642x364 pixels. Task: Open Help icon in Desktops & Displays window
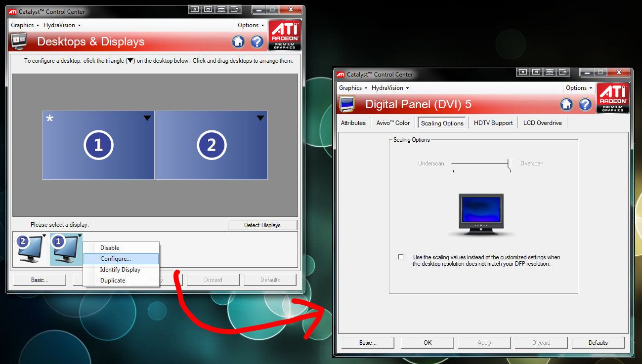(257, 42)
